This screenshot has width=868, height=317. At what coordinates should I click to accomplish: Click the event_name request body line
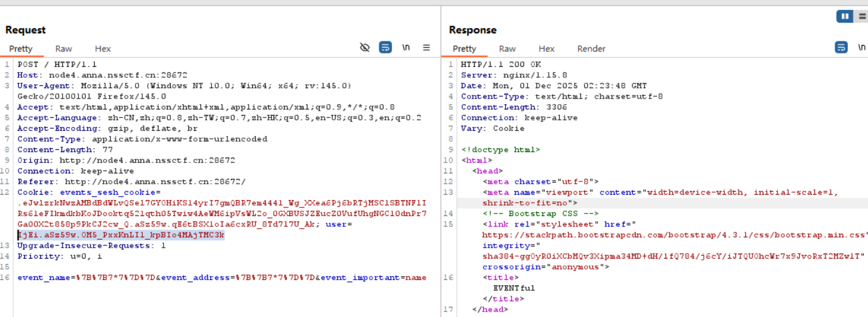pyautogui.click(x=222, y=277)
